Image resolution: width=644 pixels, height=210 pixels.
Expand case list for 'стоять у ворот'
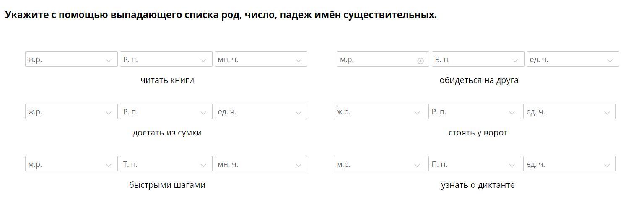(x=475, y=111)
